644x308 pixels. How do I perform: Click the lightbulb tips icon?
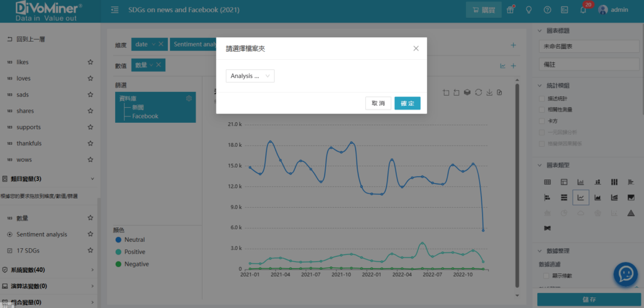click(529, 10)
